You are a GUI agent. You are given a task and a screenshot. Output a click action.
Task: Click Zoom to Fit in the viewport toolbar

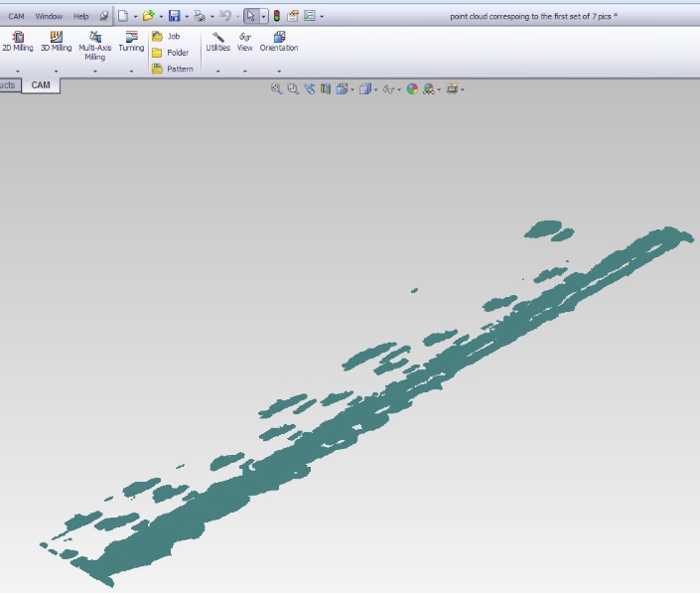(276, 89)
